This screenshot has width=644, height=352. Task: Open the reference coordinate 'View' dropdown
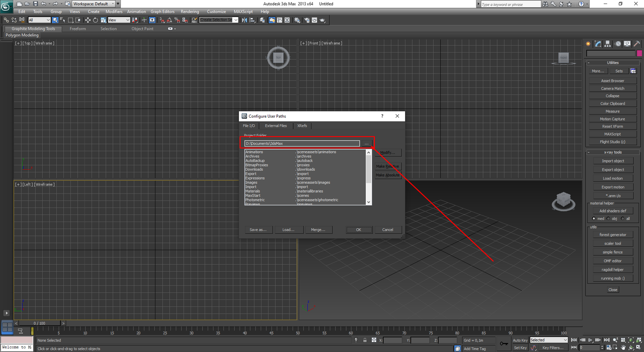tap(119, 20)
